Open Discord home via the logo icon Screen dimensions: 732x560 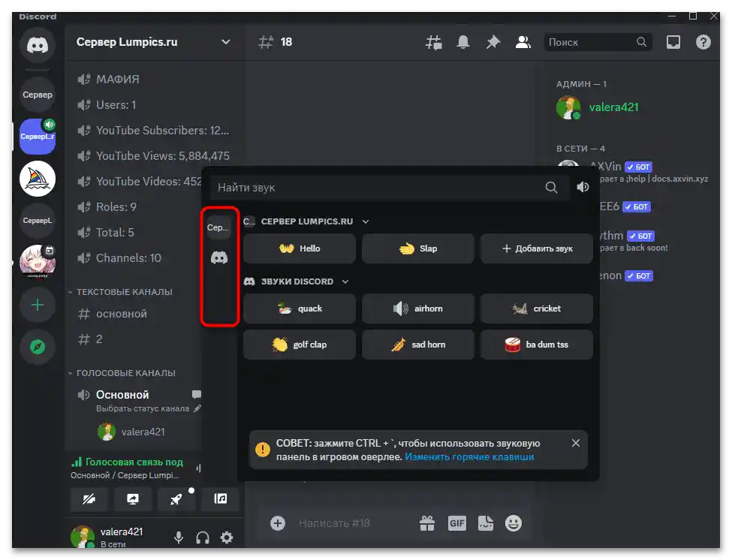38,45
